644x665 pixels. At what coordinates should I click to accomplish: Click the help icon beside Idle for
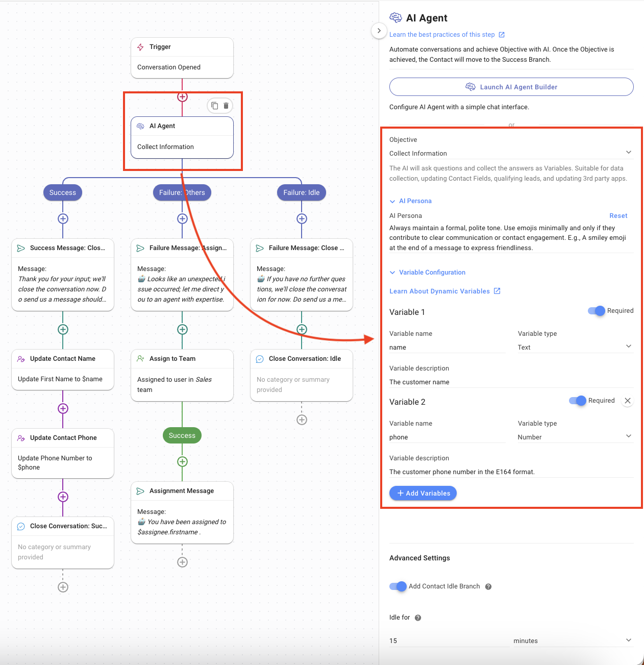[418, 618]
